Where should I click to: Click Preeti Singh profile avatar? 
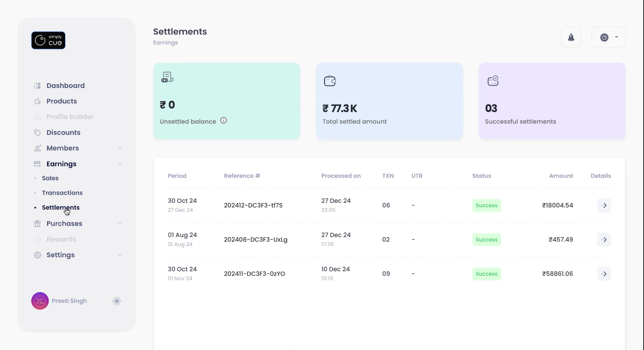[x=40, y=301]
